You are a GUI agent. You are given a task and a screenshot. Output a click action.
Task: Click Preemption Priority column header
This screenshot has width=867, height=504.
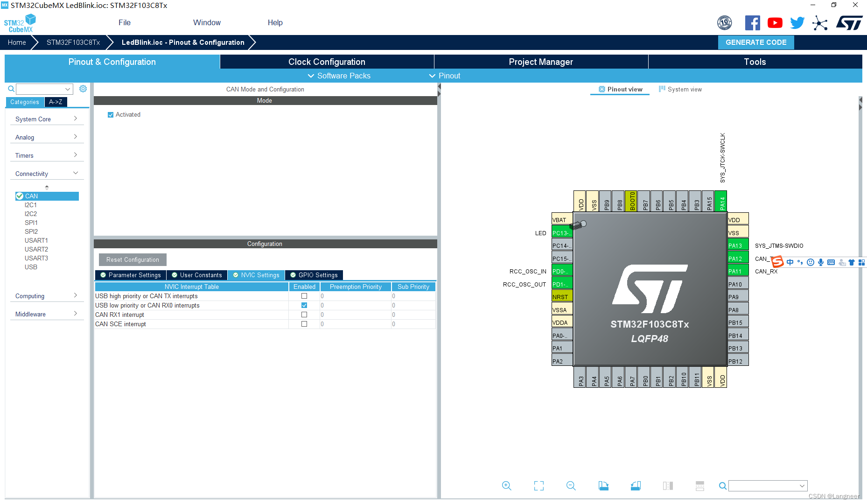(356, 287)
